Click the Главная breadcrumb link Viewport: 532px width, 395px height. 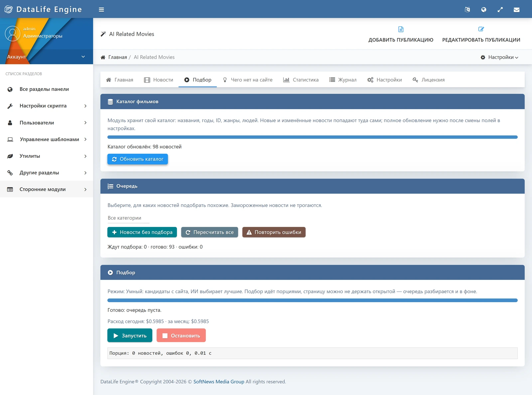tap(118, 57)
